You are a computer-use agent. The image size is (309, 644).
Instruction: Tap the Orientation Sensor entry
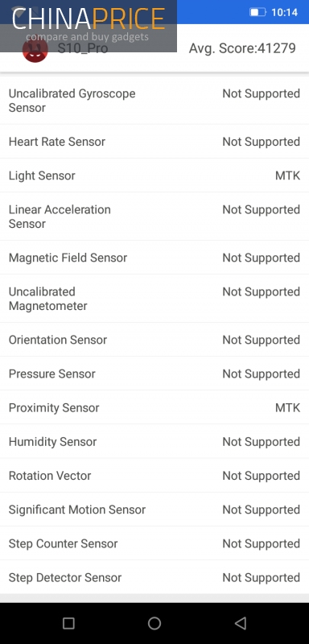(154, 340)
